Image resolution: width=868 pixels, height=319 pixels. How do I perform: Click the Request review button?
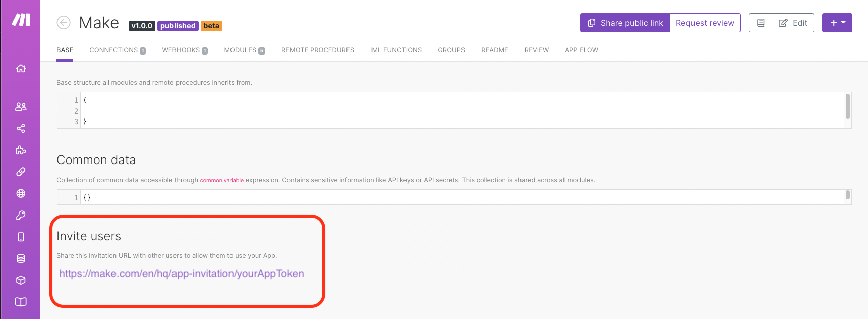pos(705,23)
